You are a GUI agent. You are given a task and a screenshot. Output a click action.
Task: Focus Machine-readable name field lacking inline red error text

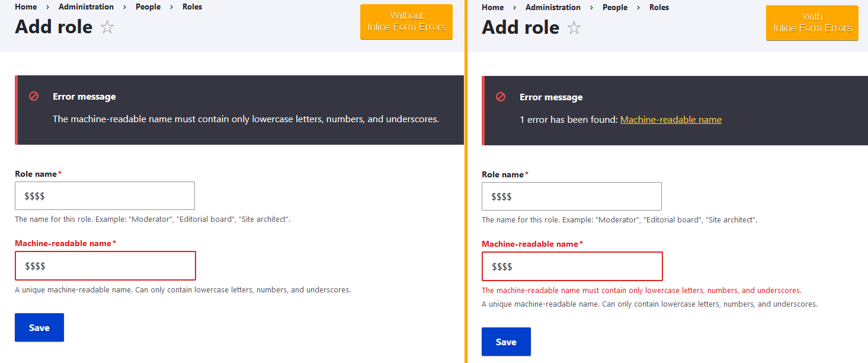click(x=105, y=266)
